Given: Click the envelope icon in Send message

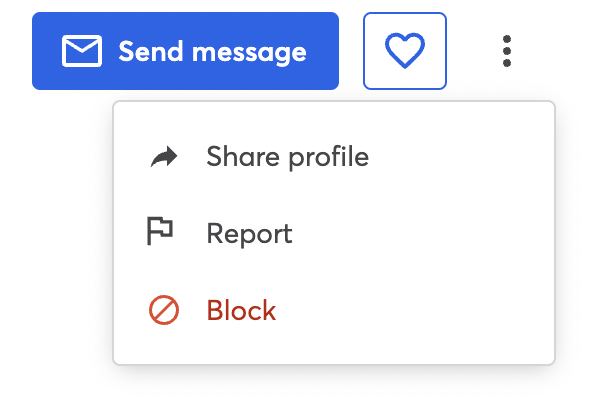Looking at the screenshot, I should tap(82, 51).
